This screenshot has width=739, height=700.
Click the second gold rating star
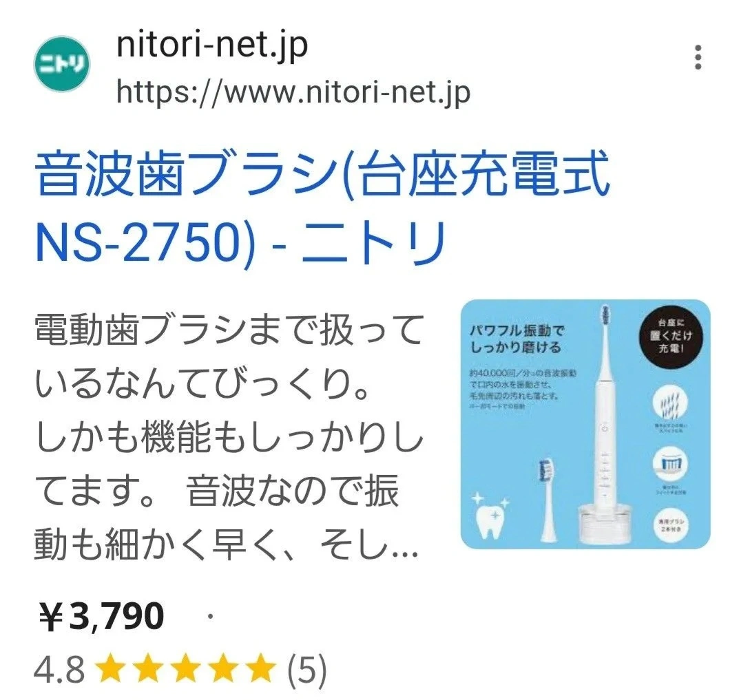(x=149, y=668)
